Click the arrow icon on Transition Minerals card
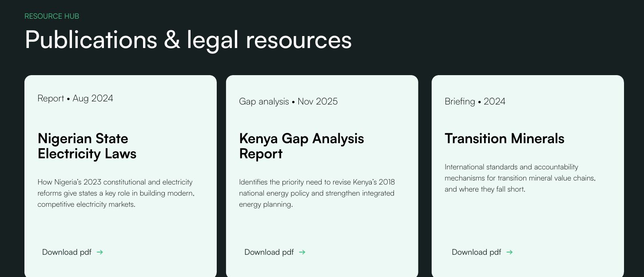Screen dimensions: 644x277 (x=509, y=252)
